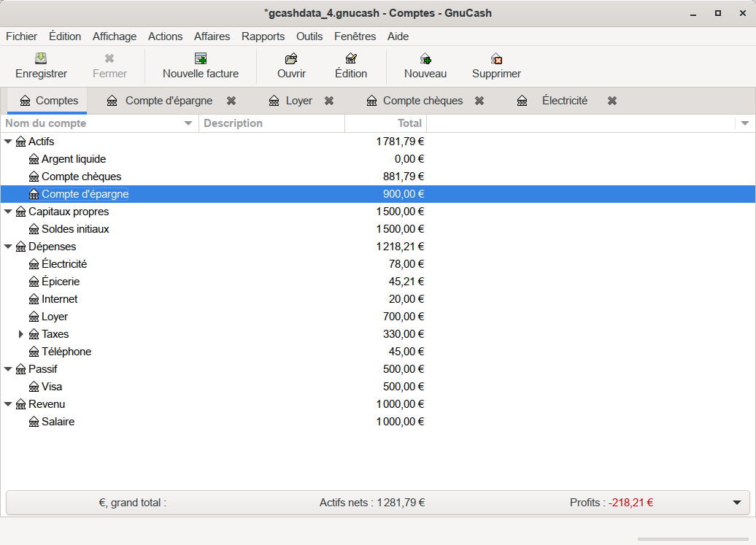756x545 pixels.
Task: Click the Enregistrer save icon in toolbar
Action: pos(41,59)
